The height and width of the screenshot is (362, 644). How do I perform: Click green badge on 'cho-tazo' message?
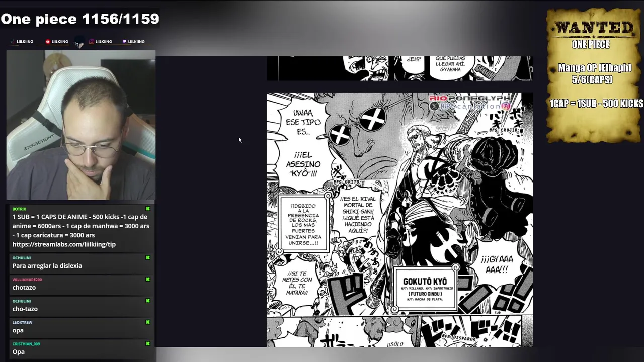click(148, 301)
